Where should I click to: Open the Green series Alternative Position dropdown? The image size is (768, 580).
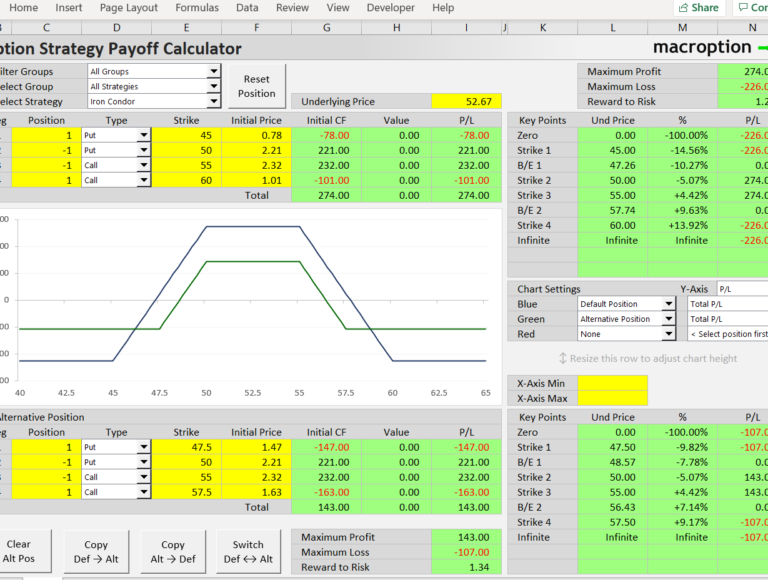point(669,319)
